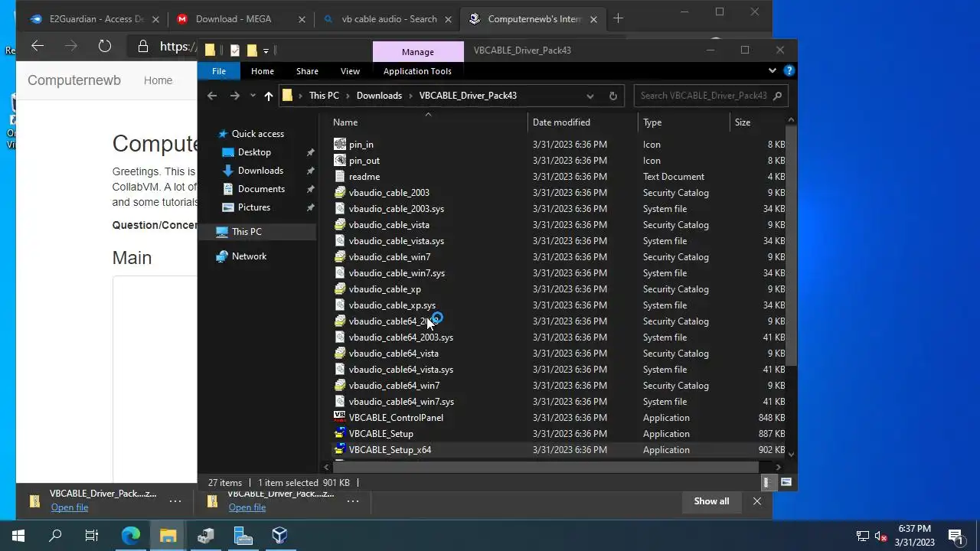Open Downloads in navigation pane
This screenshot has height=551, width=980.
260,170
